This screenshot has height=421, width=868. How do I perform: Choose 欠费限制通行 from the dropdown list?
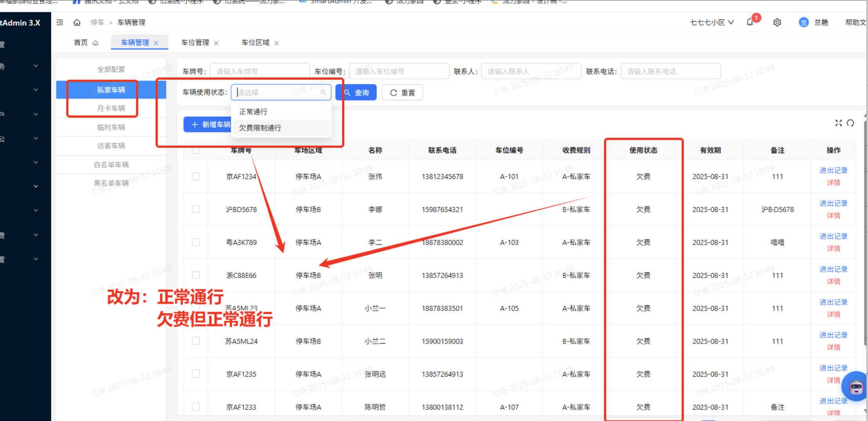coord(260,128)
